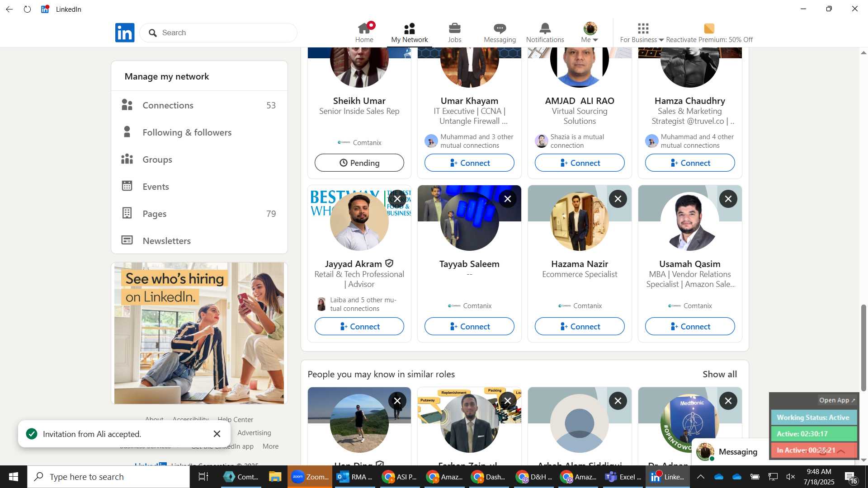Open Groups in the sidebar
868x488 pixels.
click(199, 160)
